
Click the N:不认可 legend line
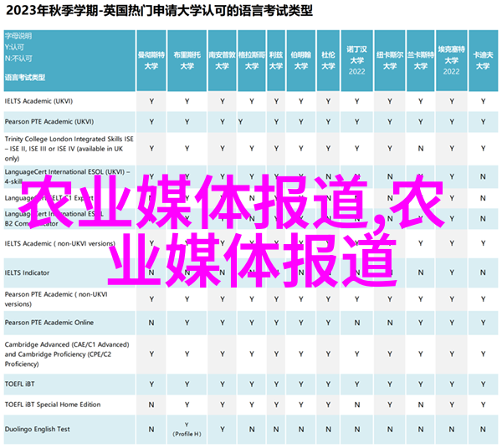(x=18, y=59)
